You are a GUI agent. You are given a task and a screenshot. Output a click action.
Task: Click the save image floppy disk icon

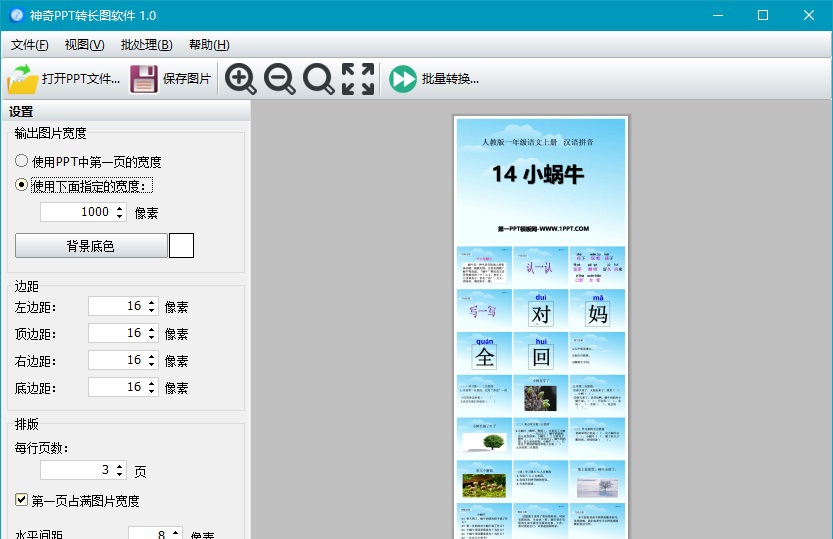point(145,79)
